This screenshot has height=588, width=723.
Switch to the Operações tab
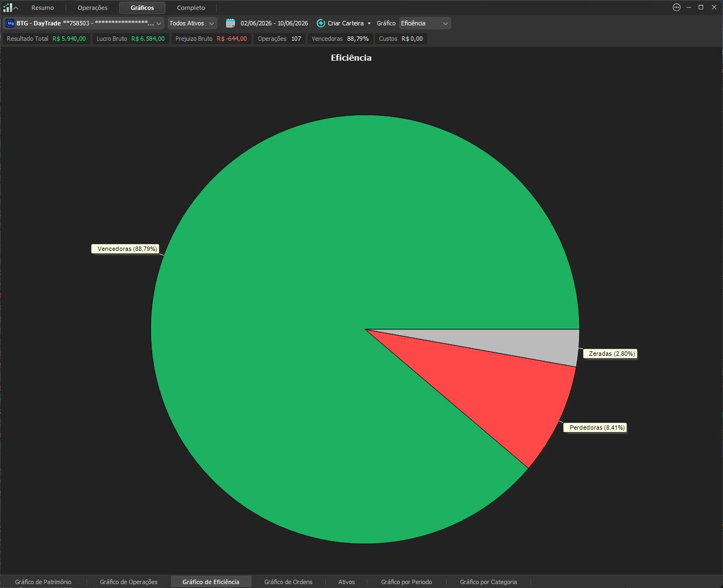point(93,8)
